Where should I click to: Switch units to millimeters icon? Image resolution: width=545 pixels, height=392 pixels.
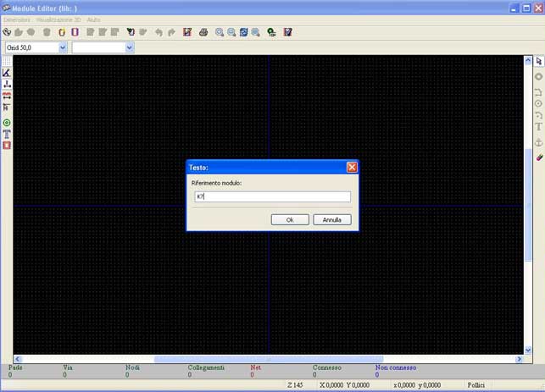point(7,96)
